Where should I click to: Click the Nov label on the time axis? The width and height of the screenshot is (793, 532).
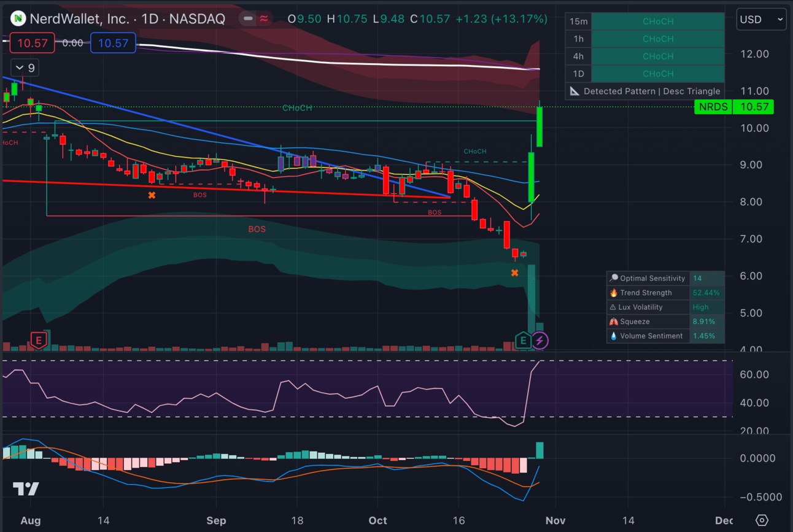pos(555,520)
